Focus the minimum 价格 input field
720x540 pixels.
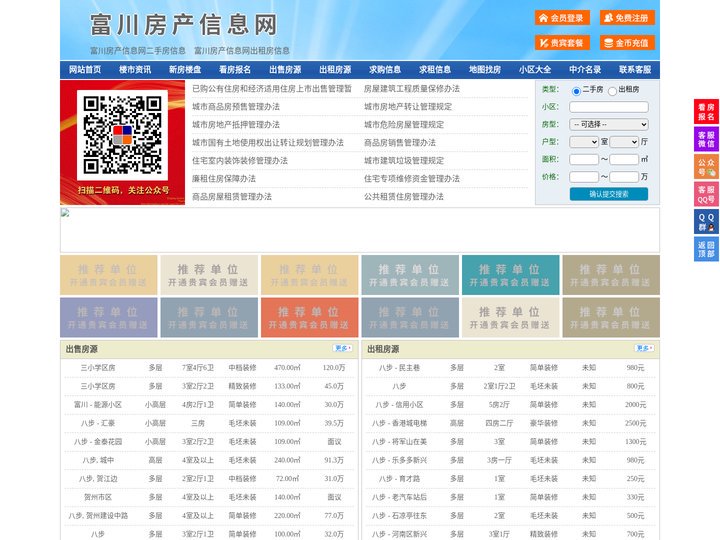(x=584, y=177)
